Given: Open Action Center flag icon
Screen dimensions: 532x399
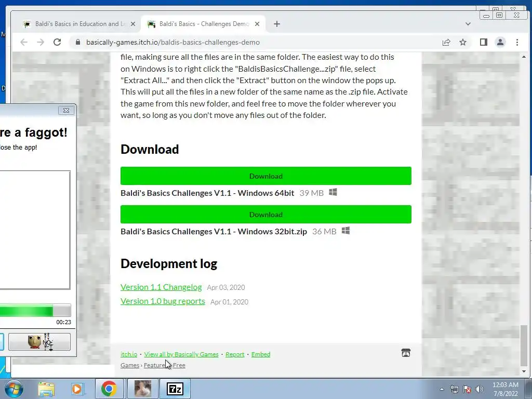Looking at the screenshot, I should [467, 389].
